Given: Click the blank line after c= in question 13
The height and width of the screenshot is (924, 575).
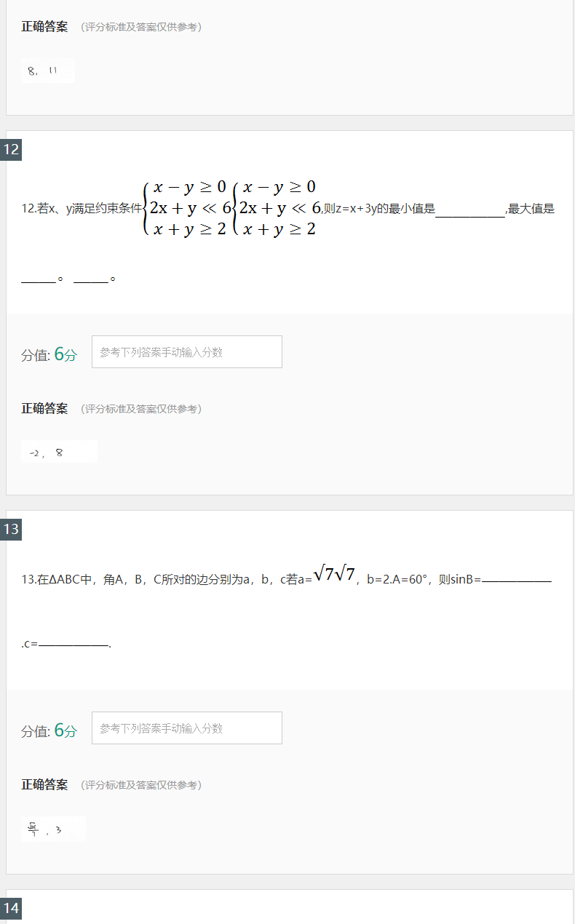Looking at the screenshot, I should pos(73,643).
